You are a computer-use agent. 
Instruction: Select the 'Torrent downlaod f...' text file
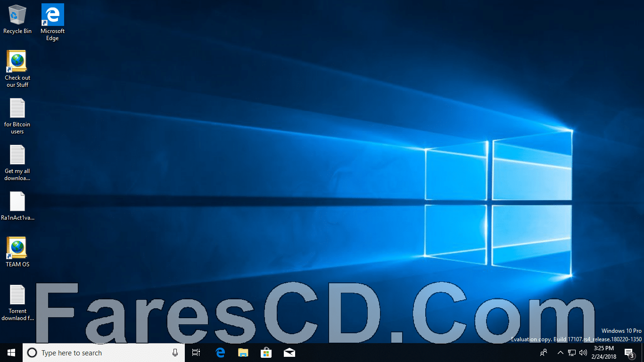pos(17,303)
